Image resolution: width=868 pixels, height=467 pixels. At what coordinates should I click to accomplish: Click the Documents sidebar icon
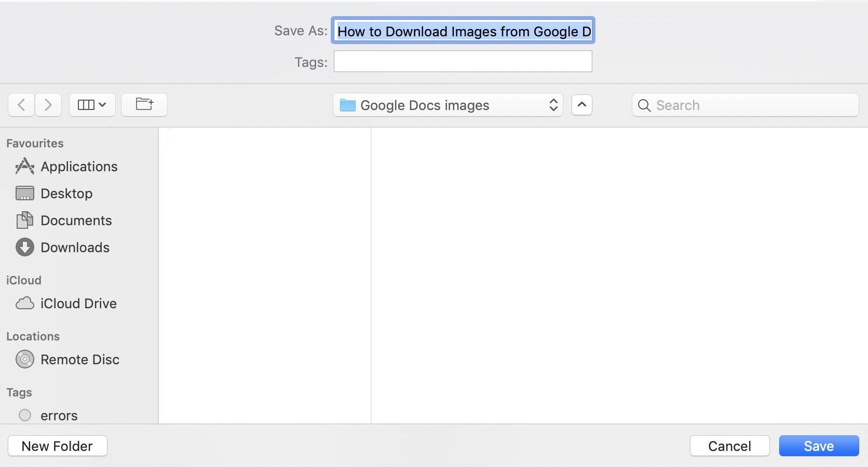pyautogui.click(x=25, y=221)
